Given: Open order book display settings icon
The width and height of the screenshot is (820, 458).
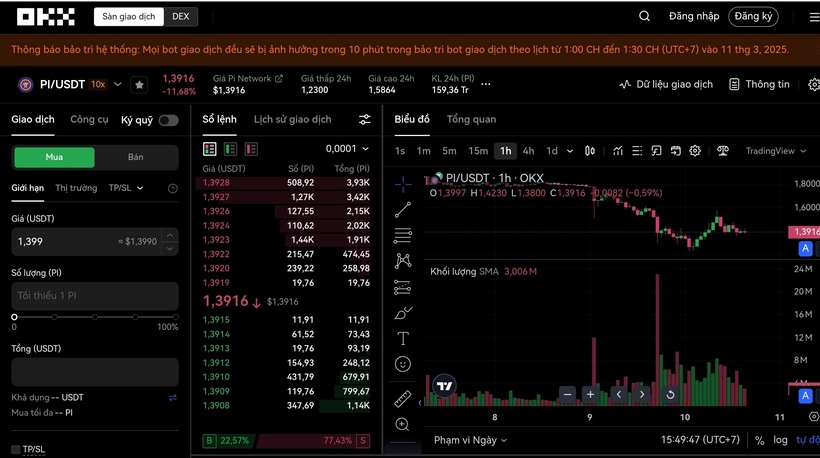Looking at the screenshot, I should click(x=365, y=120).
